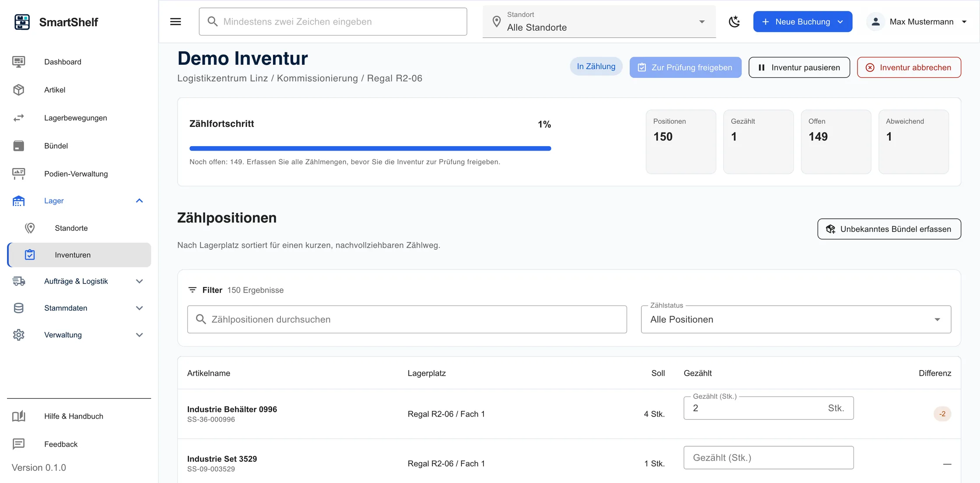The image size is (980, 483).
Task: Click the Aufträge & Logistik truck icon
Action: (x=19, y=281)
